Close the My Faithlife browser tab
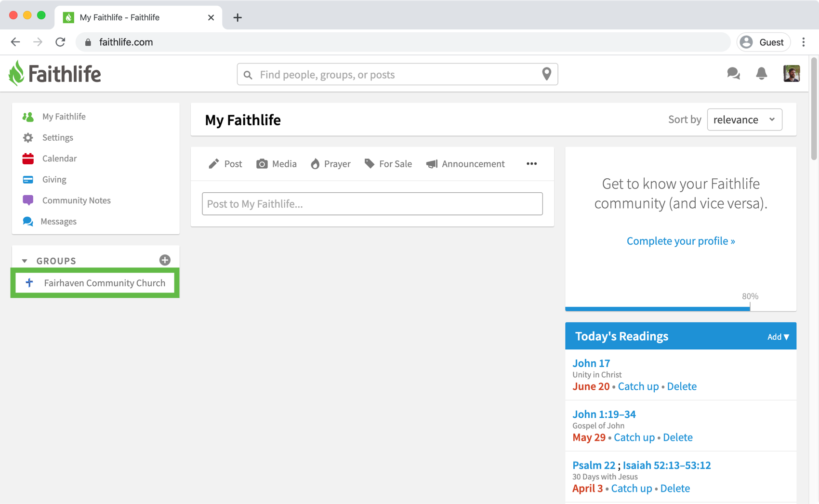 click(x=211, y=18)
